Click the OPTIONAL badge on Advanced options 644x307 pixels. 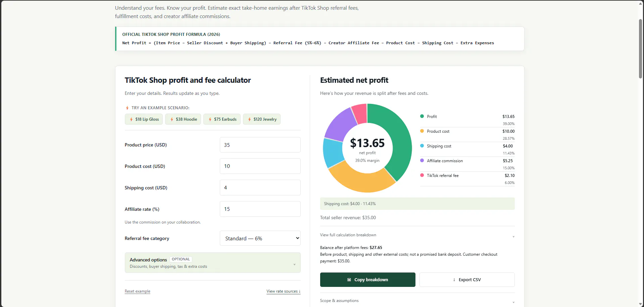pos(181,259)
